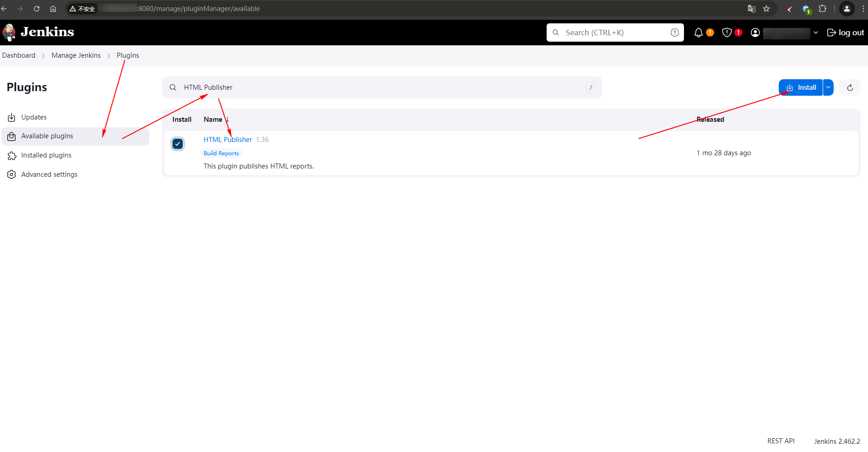
Task: Click the Install button
Action: (801, 87)
